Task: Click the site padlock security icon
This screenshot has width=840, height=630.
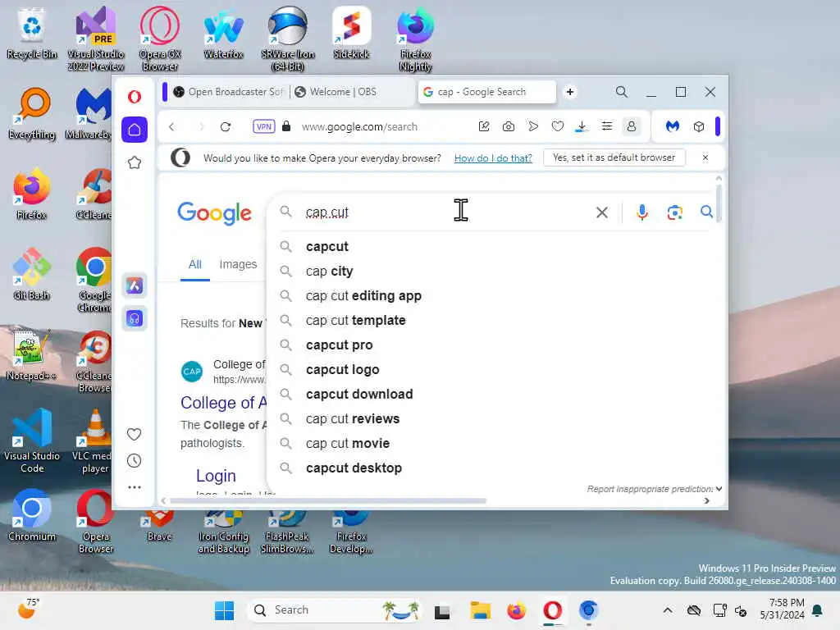Action: [286, 126]
